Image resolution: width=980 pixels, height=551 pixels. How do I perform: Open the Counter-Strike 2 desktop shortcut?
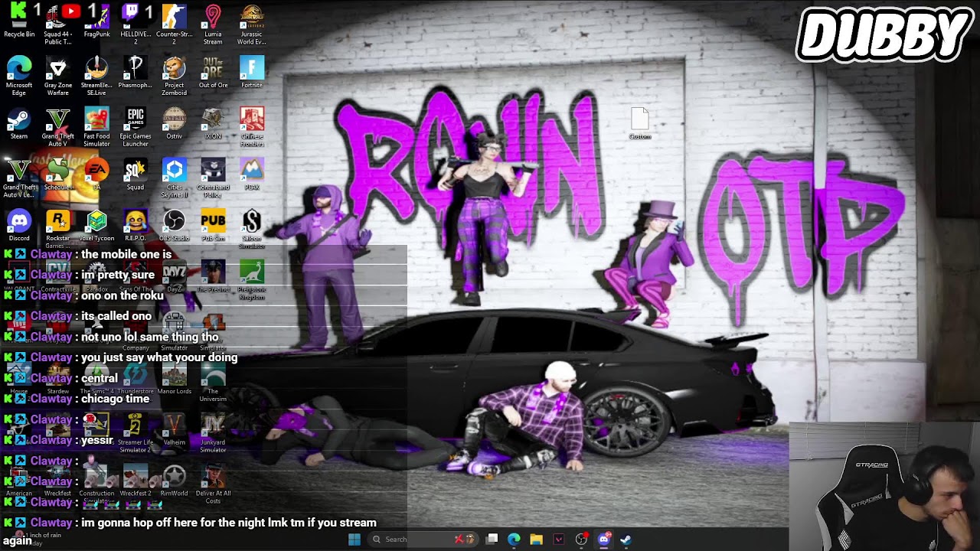pyautogui.click(x=174, y=24)
